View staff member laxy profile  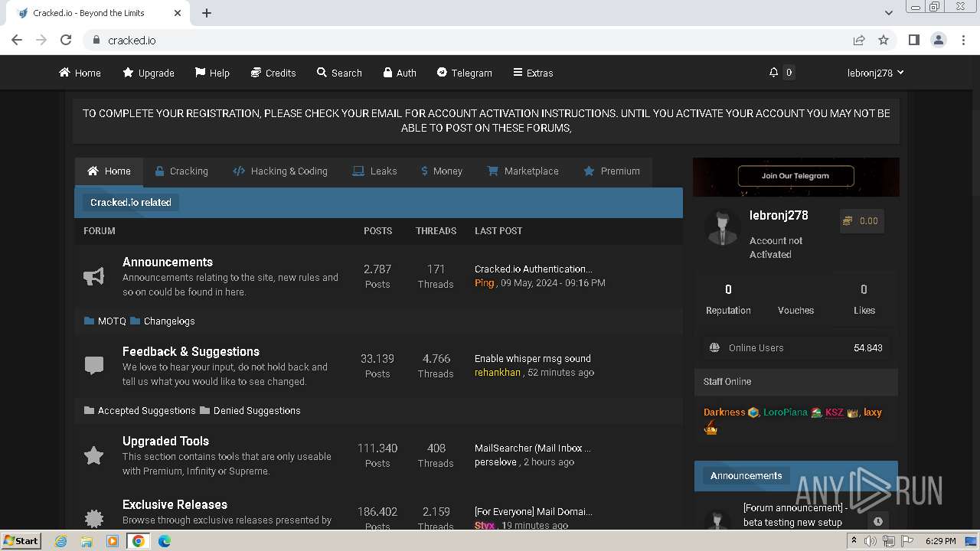tap(872, 412)
